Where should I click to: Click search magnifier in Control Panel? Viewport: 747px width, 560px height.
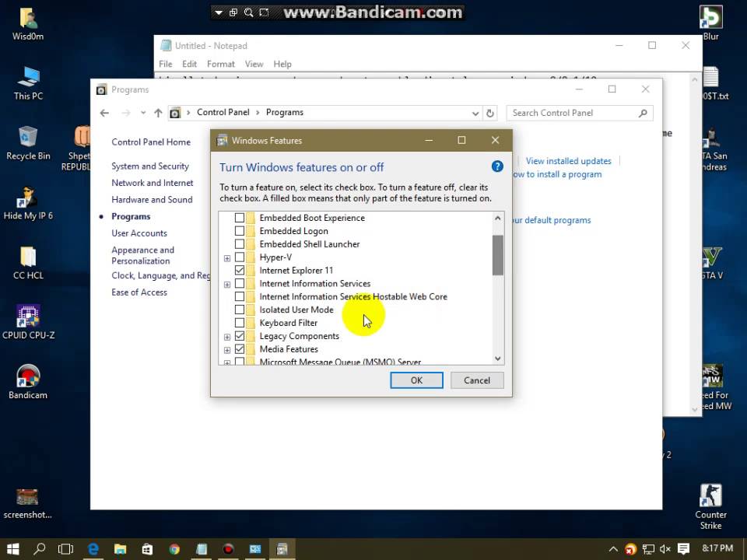tap(643, 113)
